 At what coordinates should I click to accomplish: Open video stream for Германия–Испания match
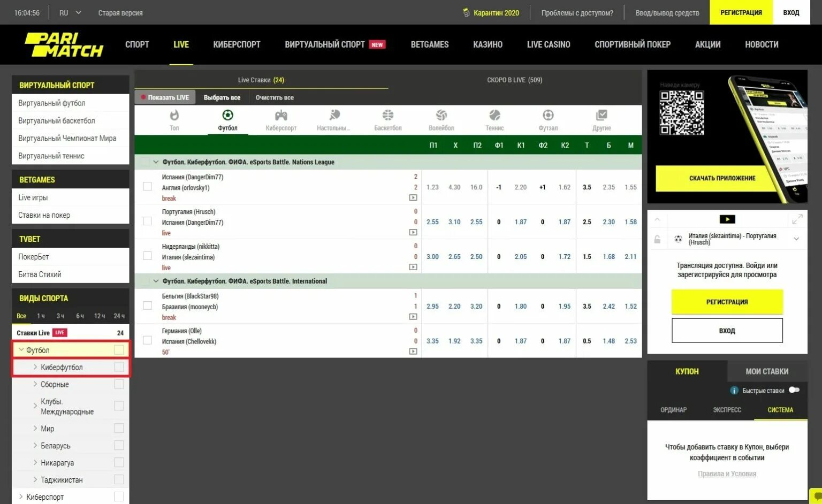pyautogui.click(x=413, y=352)
